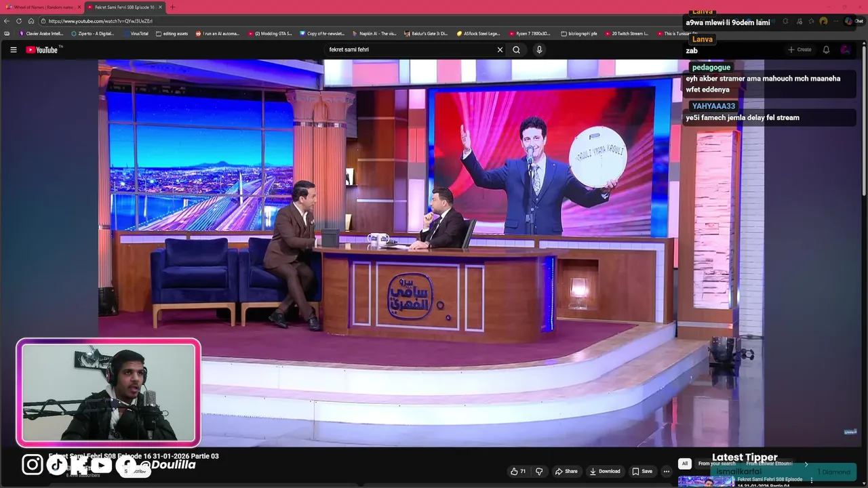The height and width of the screenshot is (488, 868).
Task: Open the VirusTotal bookmark
Action: point(136,33)
